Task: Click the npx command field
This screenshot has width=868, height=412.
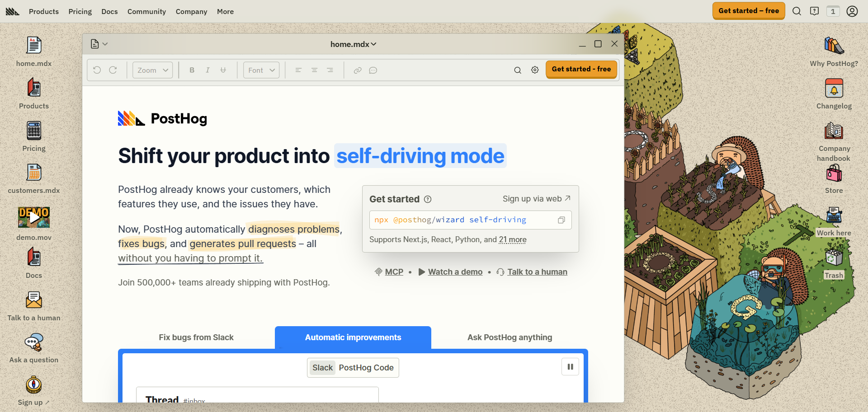Action: click(470, 220)
